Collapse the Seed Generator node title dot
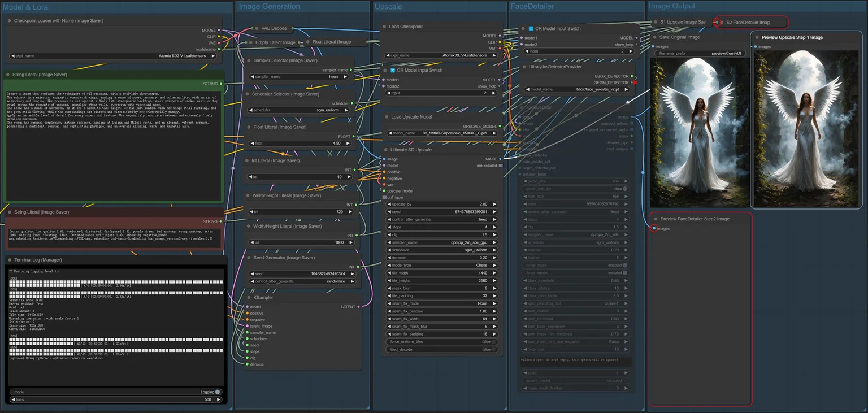 coord(247,258)
